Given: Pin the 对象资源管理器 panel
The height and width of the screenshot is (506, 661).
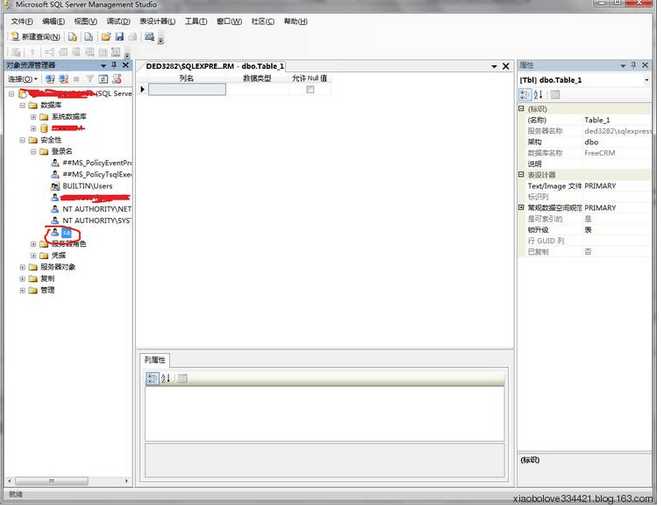Looking at the screenshot, I should coord(114,65).
